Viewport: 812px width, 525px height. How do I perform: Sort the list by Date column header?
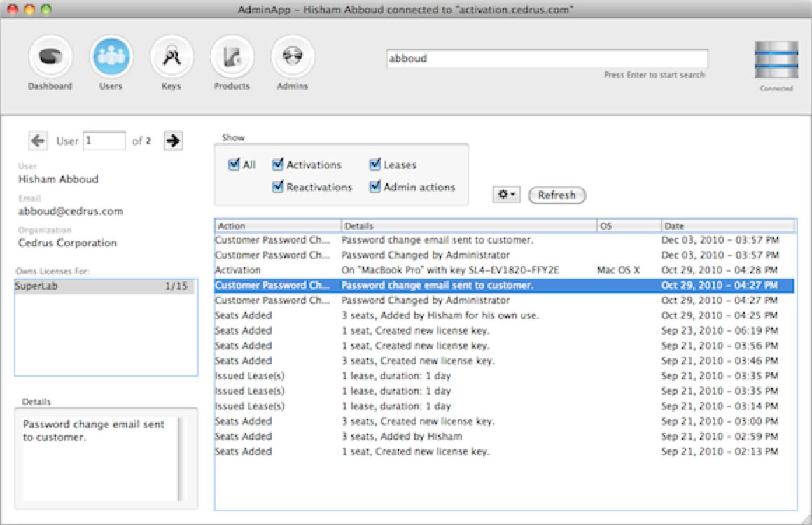[x=727, y=226]
